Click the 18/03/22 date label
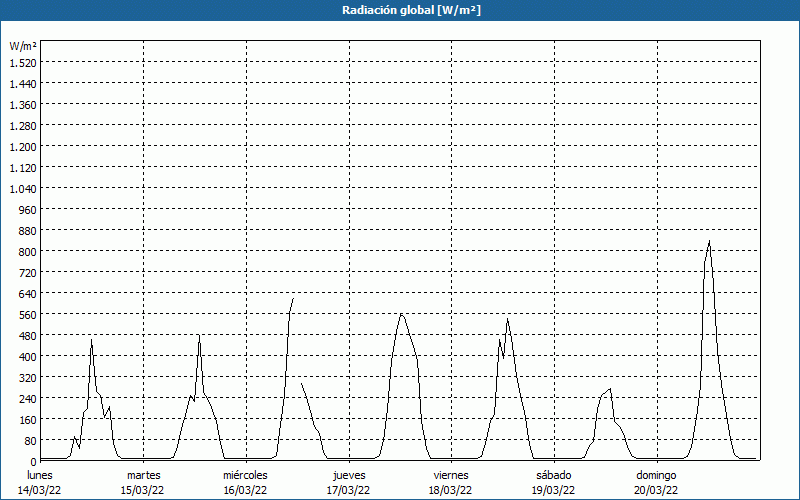Viewport: 800px width, 500px height. click(x=451, y=490)
